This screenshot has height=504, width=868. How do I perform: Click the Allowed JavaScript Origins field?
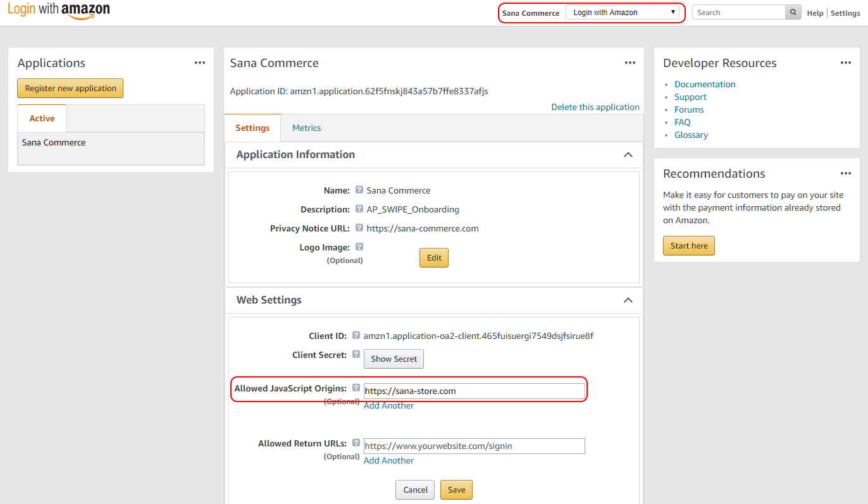[474, 391]
